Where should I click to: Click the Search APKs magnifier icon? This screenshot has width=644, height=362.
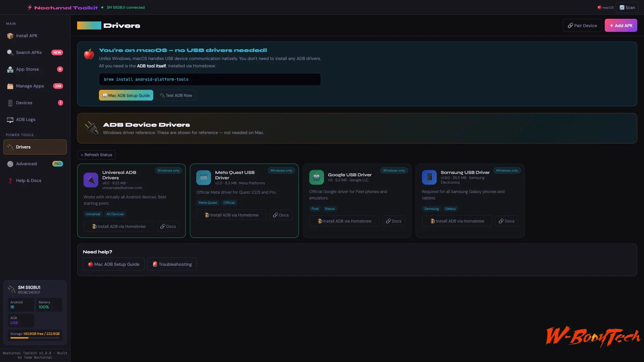10,53
